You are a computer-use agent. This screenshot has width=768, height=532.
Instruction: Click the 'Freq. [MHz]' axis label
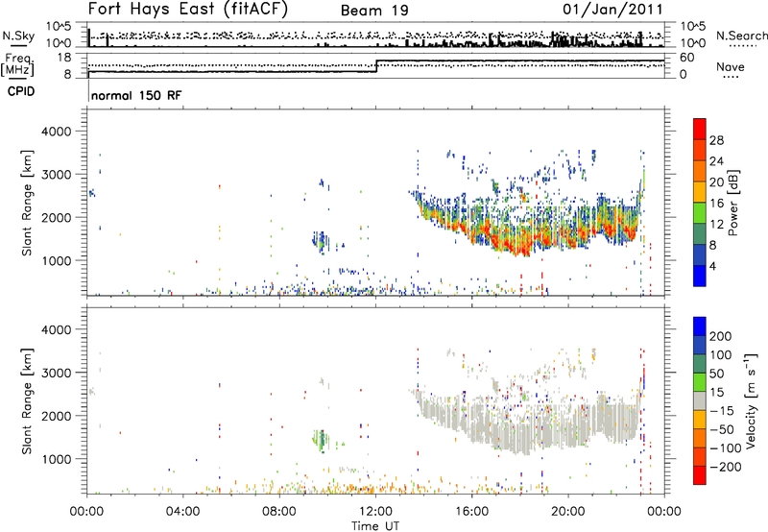pos(17,65)
